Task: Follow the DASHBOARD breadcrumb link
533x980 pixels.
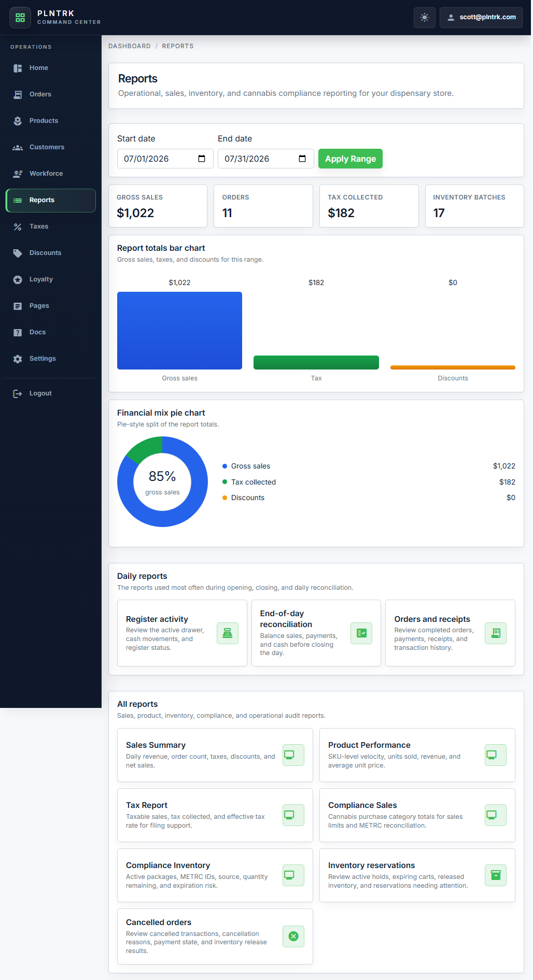Action: pyautogui.click(x=130, y=46)
